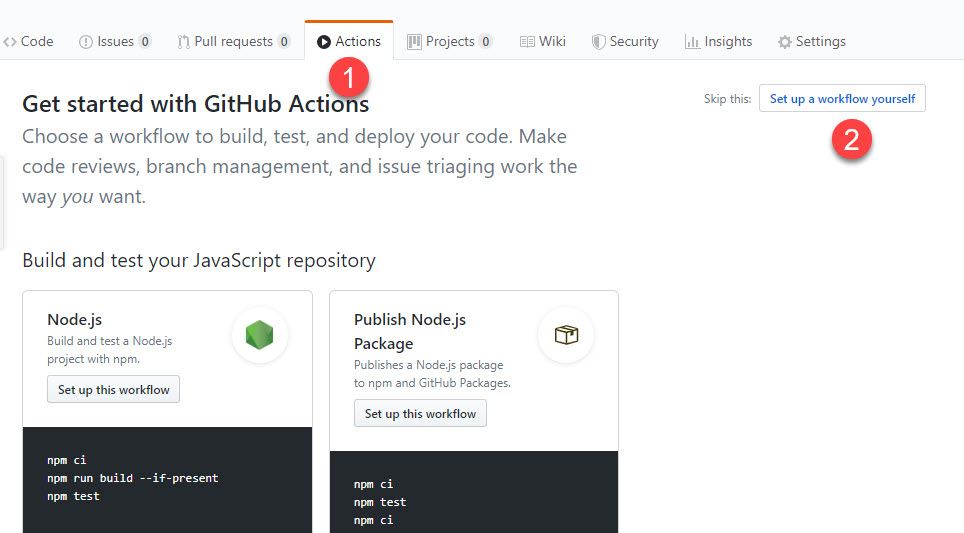Screen dimensions: 964x533
Task: Click the Insights bar graph icon
Action: tap(692, 42)
